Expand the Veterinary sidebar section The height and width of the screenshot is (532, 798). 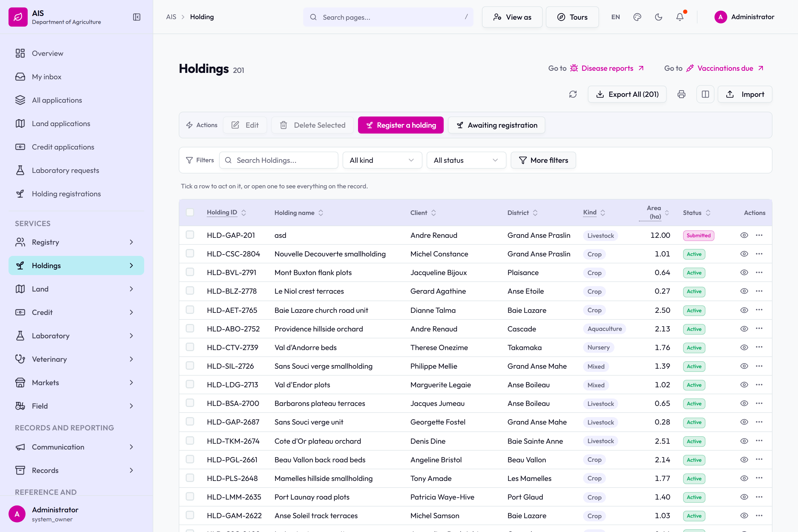click(76, 359)
